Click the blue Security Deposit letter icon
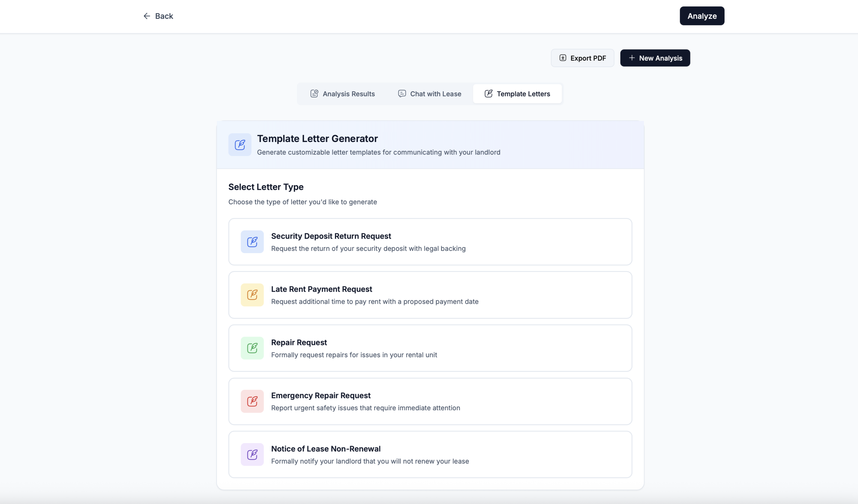 click(252, 242)
